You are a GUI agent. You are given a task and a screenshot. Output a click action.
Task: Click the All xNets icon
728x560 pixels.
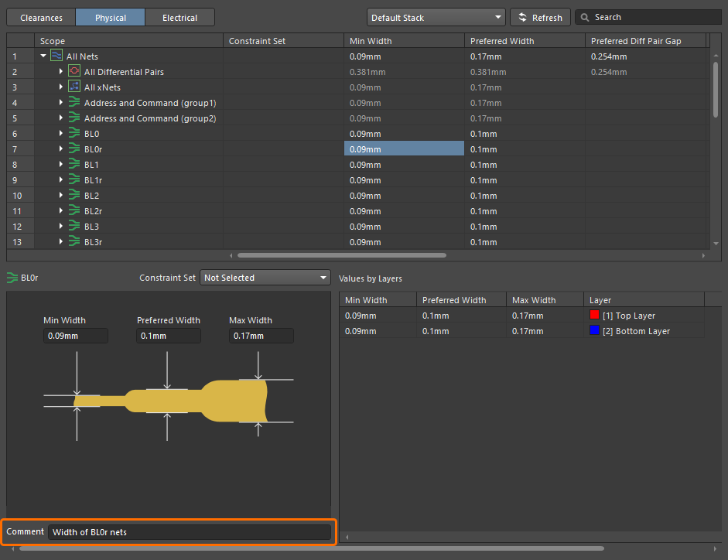pyautogui.click(x=74, y=87)
